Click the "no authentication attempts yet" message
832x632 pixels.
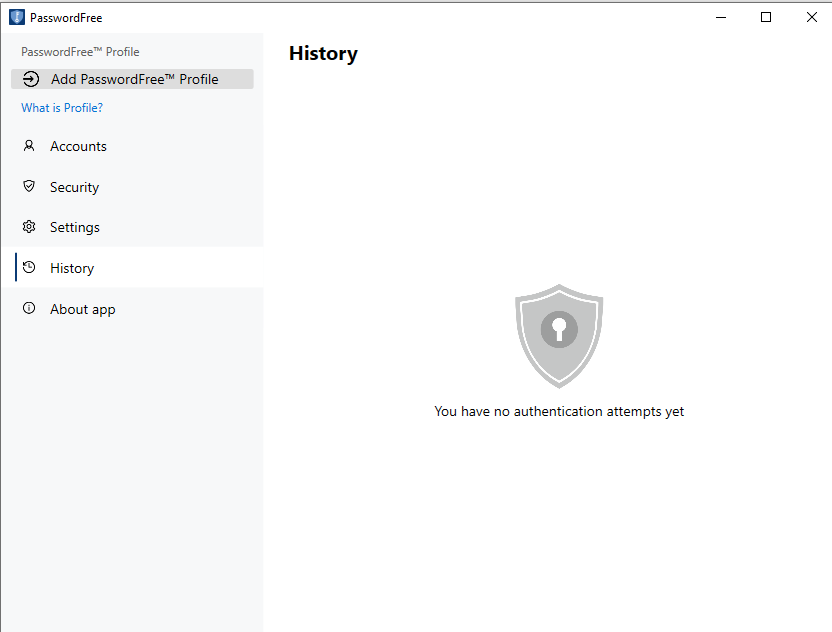[559, 411]
